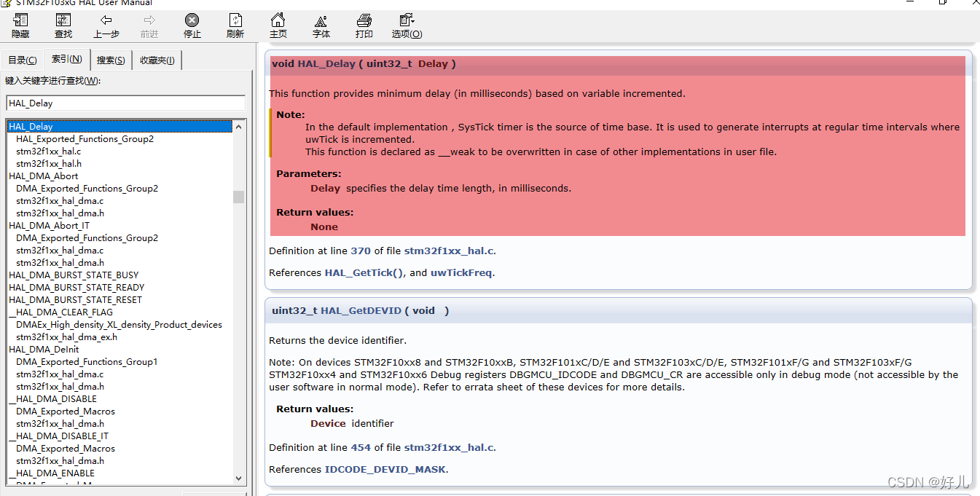The height and width of the screenshot is (496, 980).
Task: Click the keyword input field containing HAL_Delay
Action: tap(125, 103)
